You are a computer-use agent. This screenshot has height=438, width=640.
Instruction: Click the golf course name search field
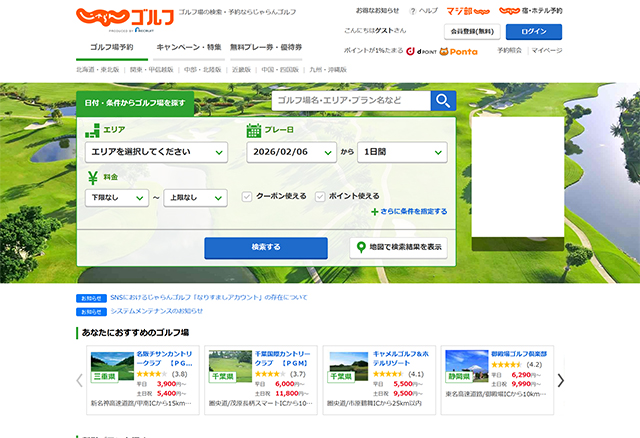(x=351, y=100)
